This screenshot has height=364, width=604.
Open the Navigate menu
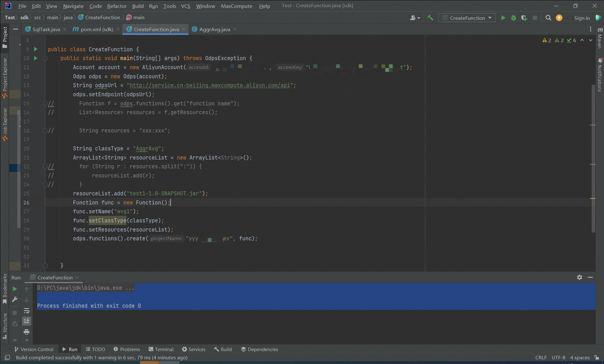coord(73,6)
